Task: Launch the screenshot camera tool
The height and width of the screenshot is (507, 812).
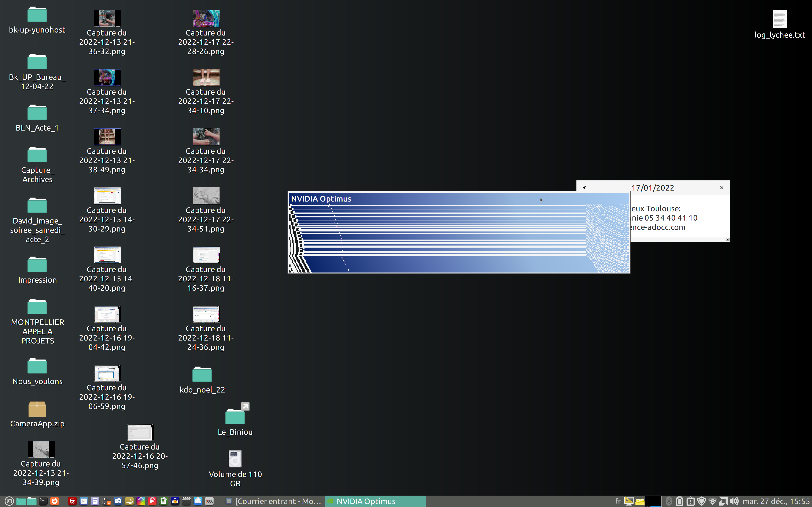Action: (x=118, y=501)
